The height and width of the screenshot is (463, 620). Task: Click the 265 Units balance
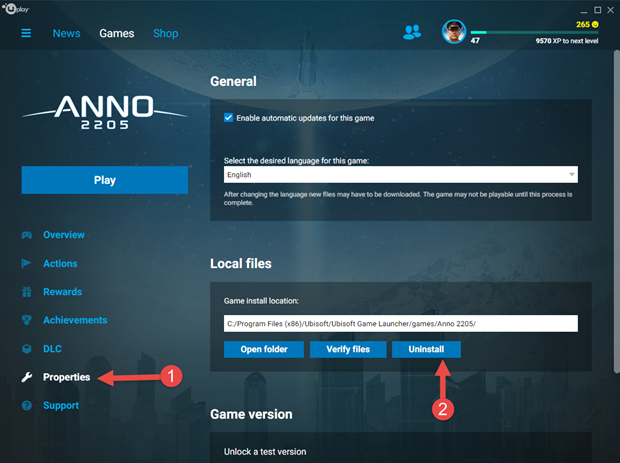click(x=583, y=25)
